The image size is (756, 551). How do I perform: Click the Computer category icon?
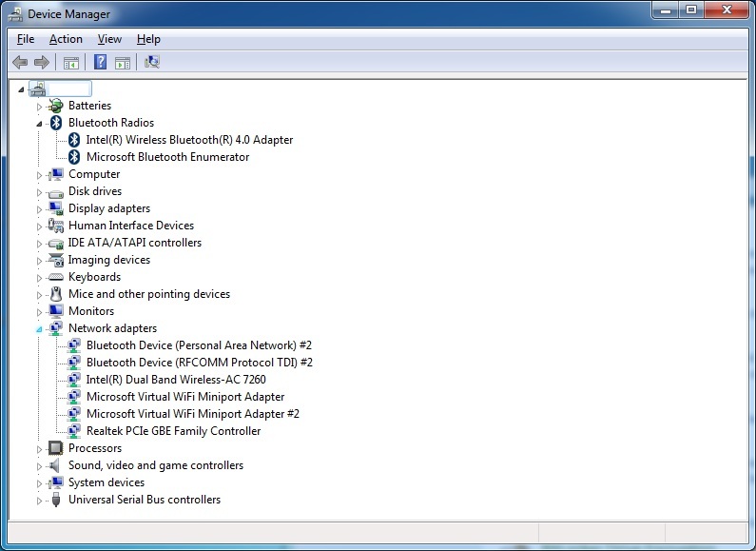coord(56,174)
